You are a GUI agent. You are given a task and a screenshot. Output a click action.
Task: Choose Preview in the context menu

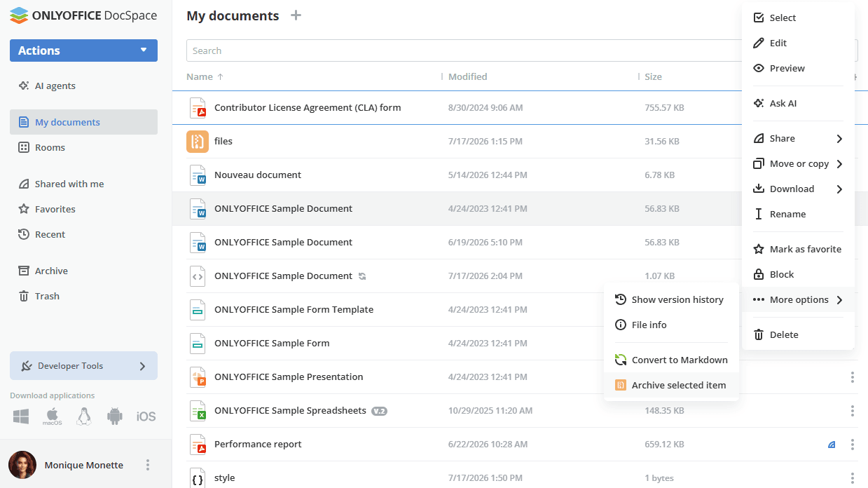[798, 68]
